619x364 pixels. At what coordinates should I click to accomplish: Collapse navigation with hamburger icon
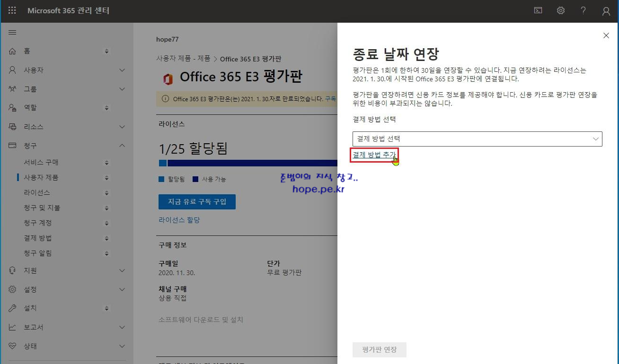pos(12,32)
